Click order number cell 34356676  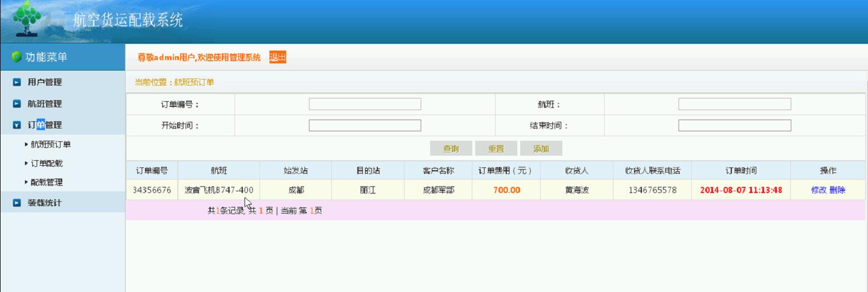(x=152, y=190)
